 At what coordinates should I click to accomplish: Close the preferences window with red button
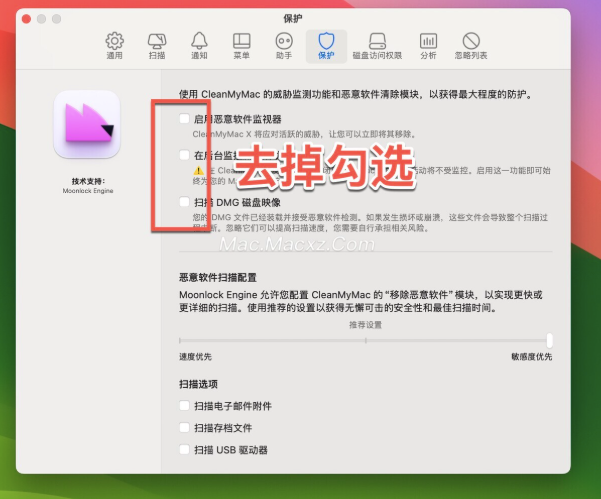coord(26,19)
